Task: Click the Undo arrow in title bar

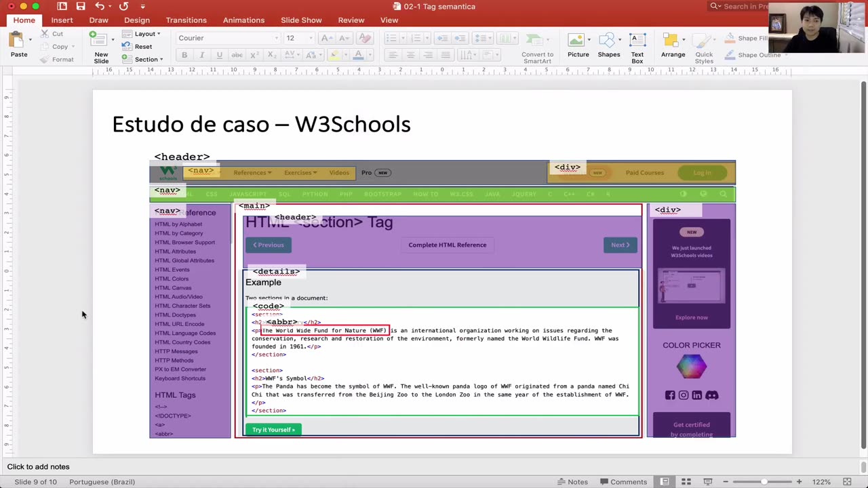Action: click(x=100, y=6)
